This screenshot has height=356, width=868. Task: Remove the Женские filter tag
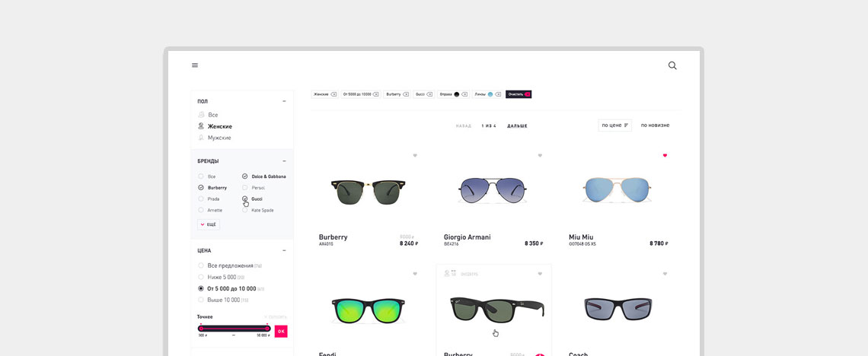(333, 94)
